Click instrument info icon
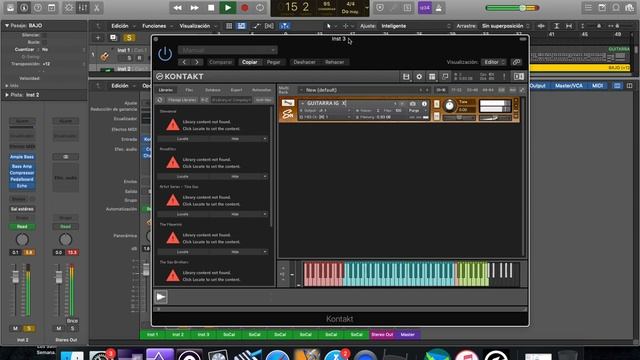 tap(424, 104)
